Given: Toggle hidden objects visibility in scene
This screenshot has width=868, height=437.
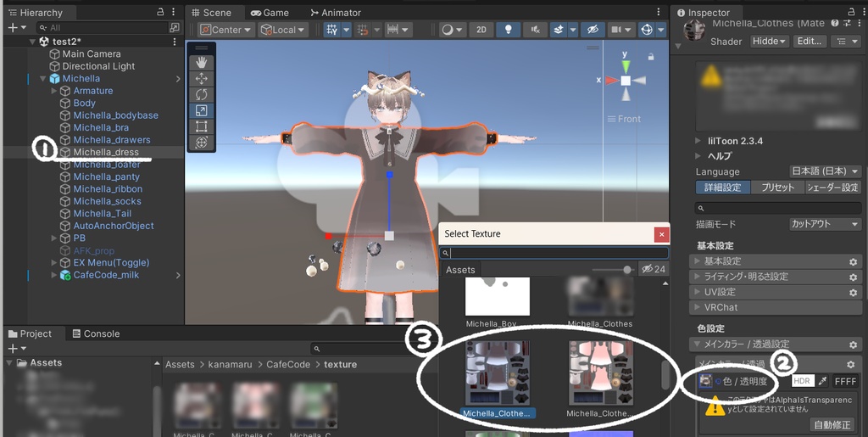Looking at the screenshot, I should point(593,30).
